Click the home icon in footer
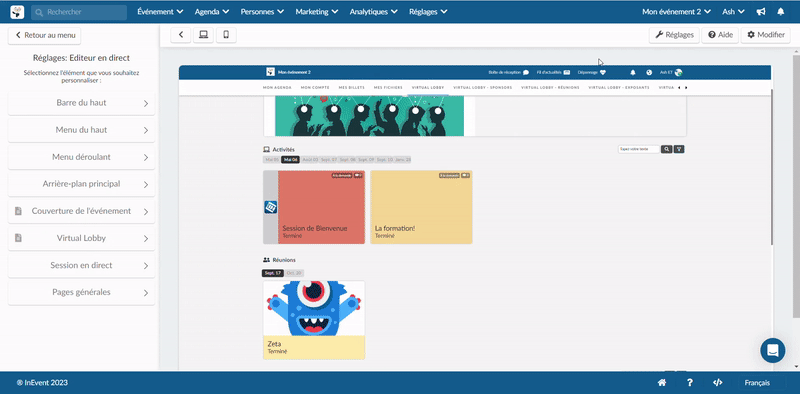Screen dimensions: 800x394 [x=662, y=383]
